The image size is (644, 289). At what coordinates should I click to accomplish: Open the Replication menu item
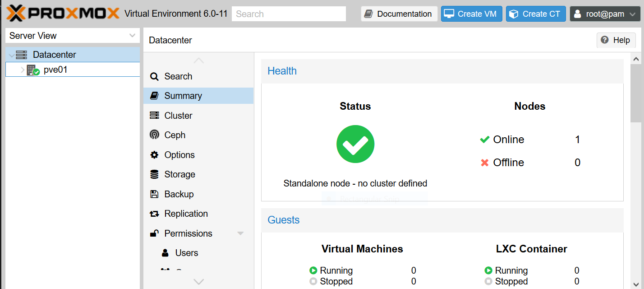pyautogui.click(x=198, y=214)
